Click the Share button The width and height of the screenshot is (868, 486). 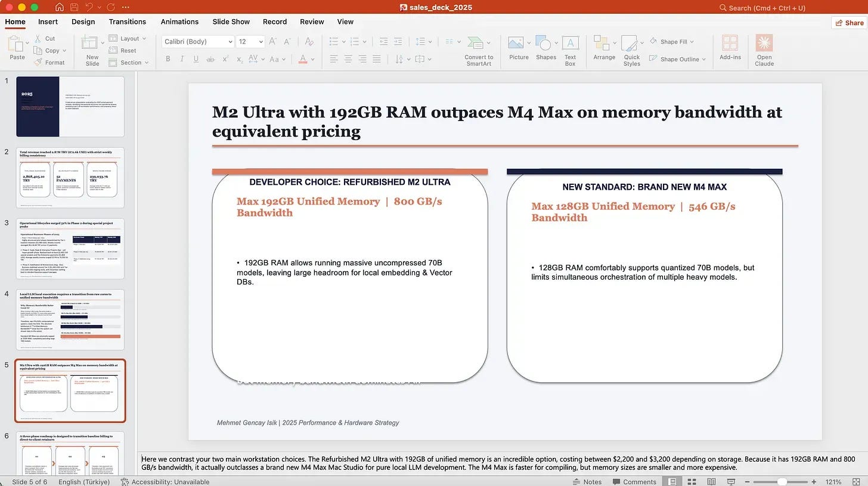click(x=850, y=23)
